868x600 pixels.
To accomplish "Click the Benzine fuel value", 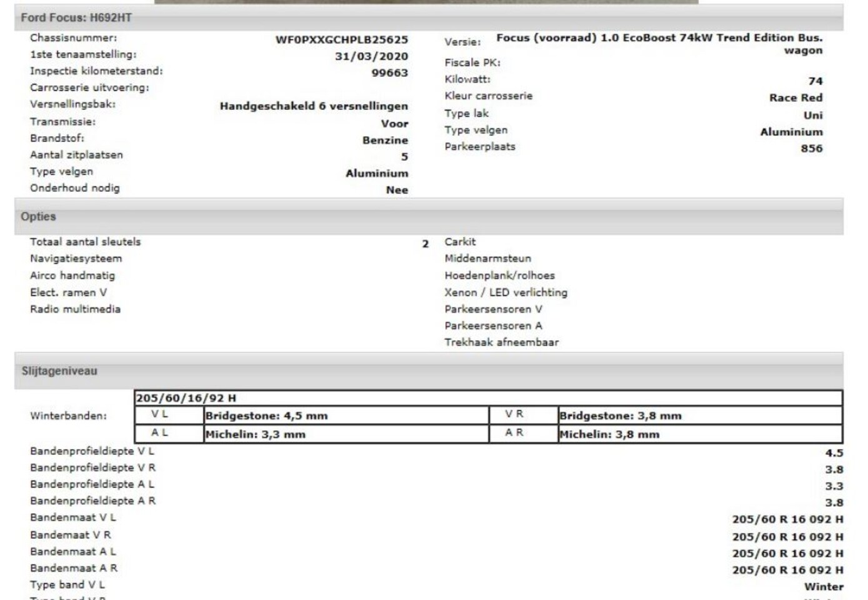I will tap(385, 140).
